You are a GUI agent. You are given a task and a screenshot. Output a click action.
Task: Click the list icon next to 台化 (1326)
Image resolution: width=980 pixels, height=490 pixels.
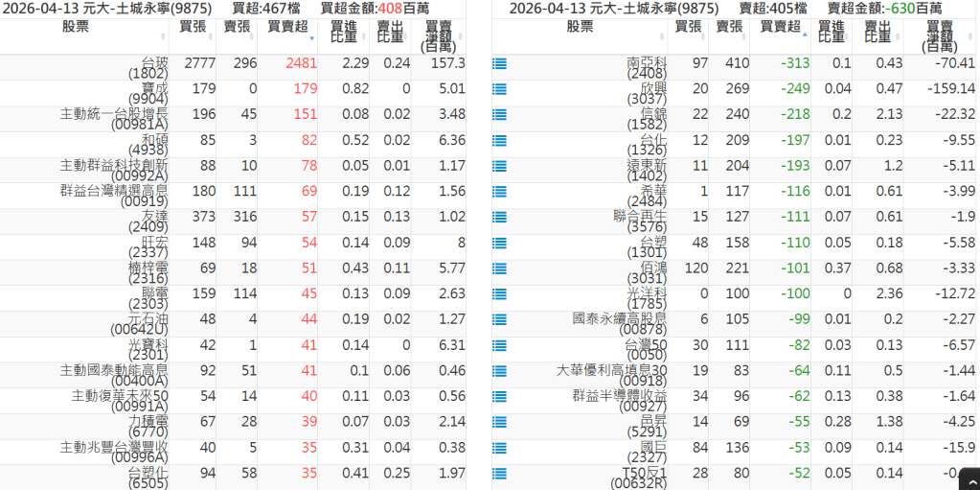tap(499, 140)
